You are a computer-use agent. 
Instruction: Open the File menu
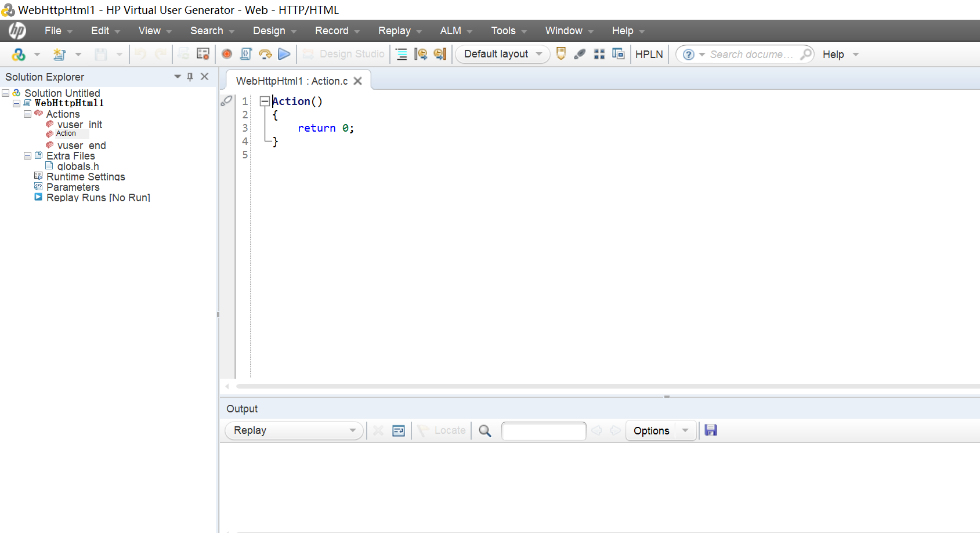[58, 31]
